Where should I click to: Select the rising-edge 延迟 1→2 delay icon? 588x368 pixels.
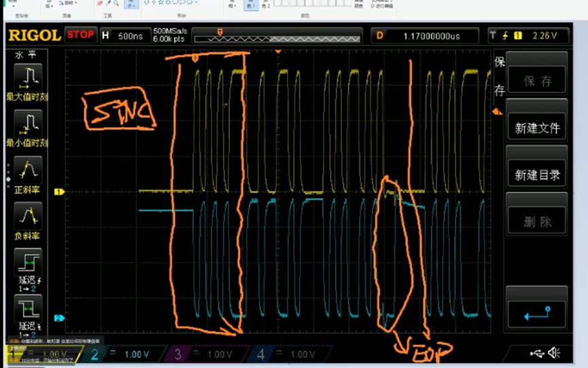click(28, 266)
